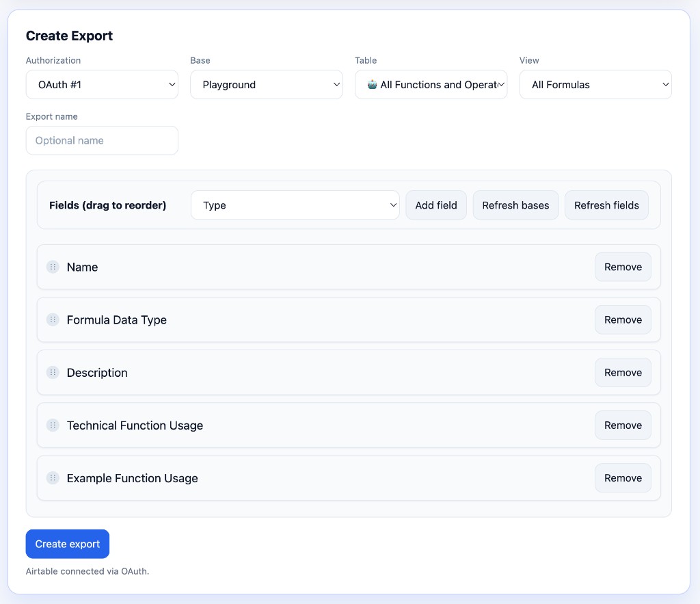Screen dimensions: 700x604
Task: Click the drag handle for Description
Action: tap(53, 372)
